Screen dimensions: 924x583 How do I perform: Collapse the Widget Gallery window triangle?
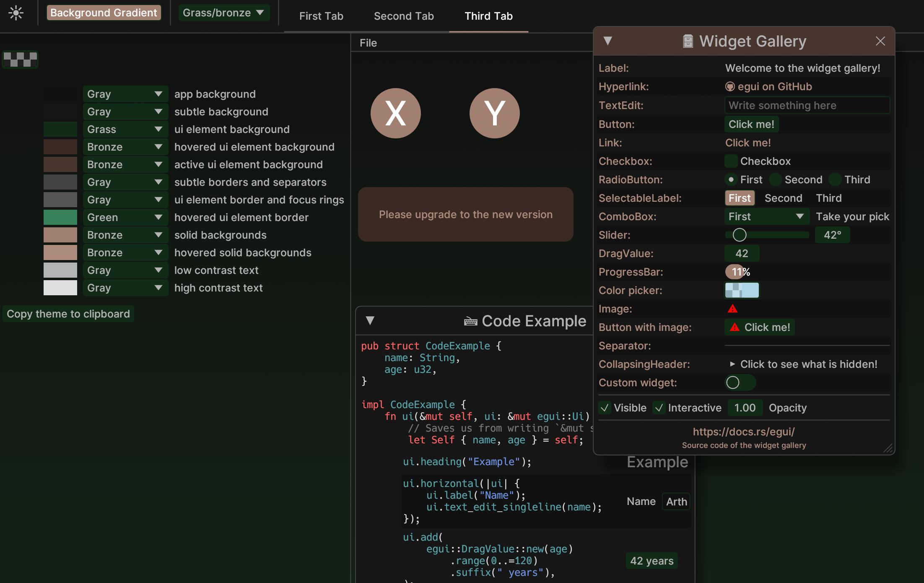pyautogui.click(x=607, y=41)
